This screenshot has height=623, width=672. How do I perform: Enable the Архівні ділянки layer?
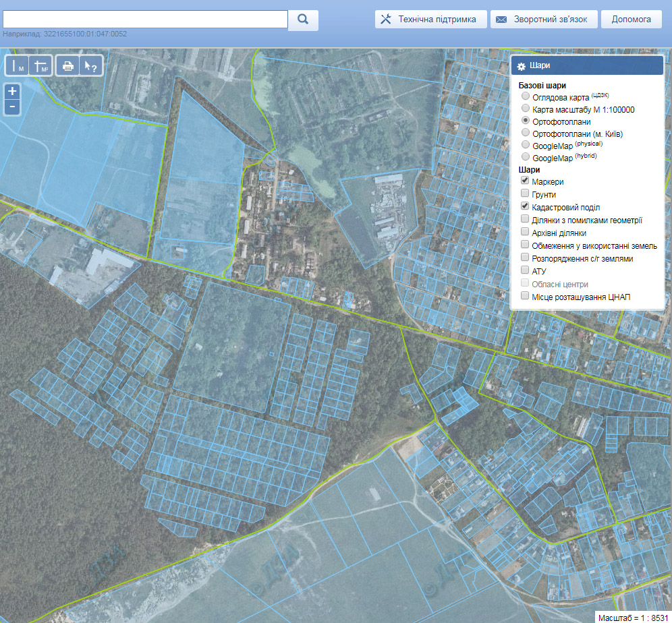point(524,232)
